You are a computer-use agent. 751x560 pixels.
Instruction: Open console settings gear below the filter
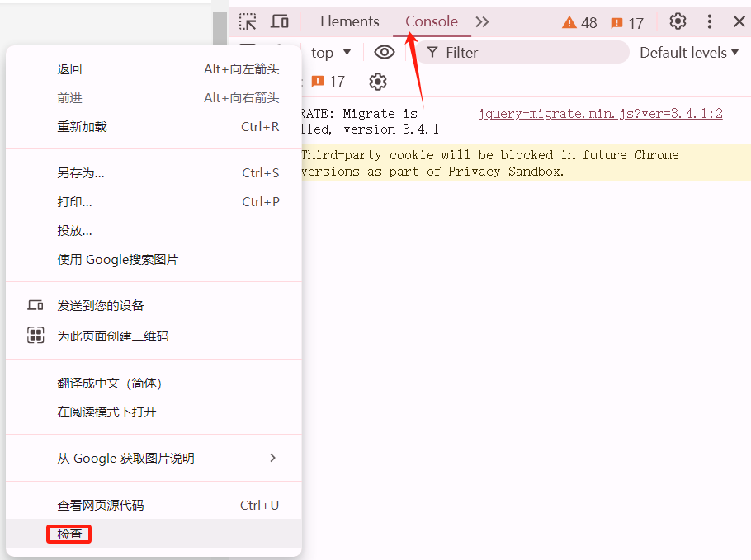pyautogui.click(x=378, y=82)
